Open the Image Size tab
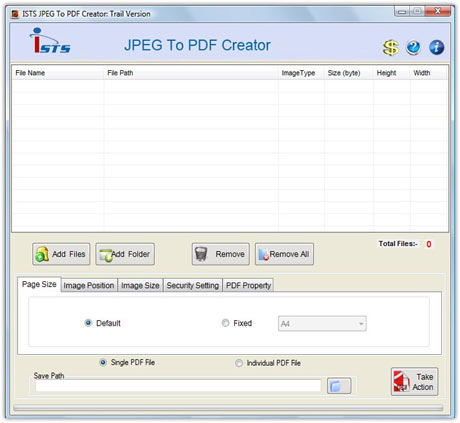 (x=140, y=286)
